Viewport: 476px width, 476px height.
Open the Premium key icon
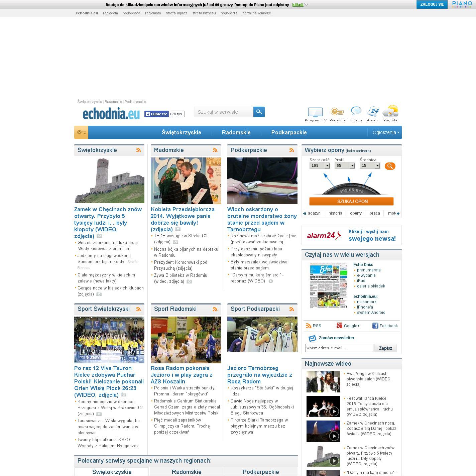coord(337,112)
